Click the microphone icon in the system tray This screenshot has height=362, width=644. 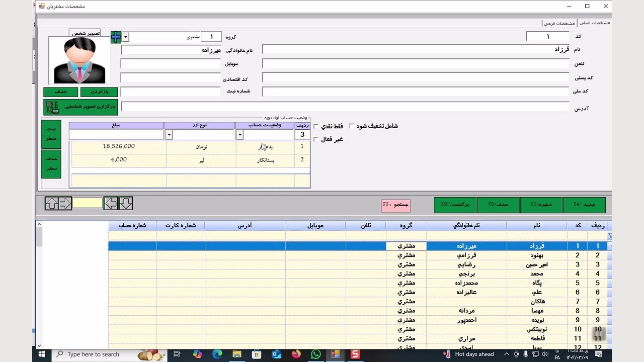(x=526, y=354)
